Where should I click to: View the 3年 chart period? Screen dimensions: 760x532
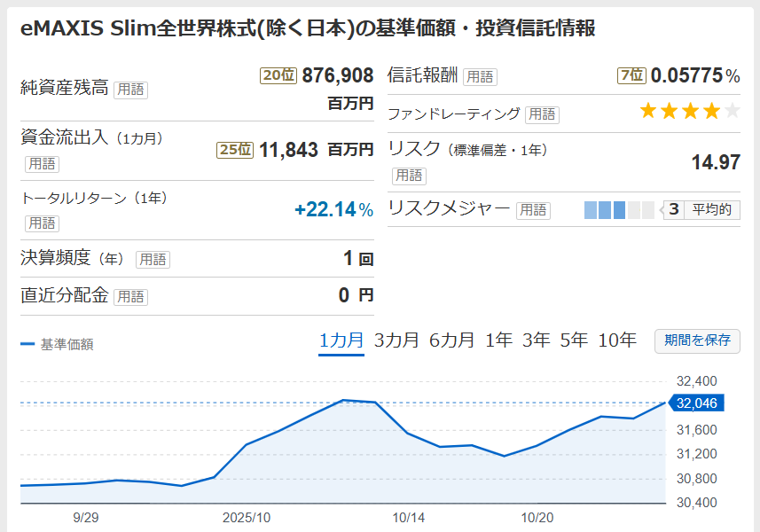pyautogui.click(x=536, y=340)
